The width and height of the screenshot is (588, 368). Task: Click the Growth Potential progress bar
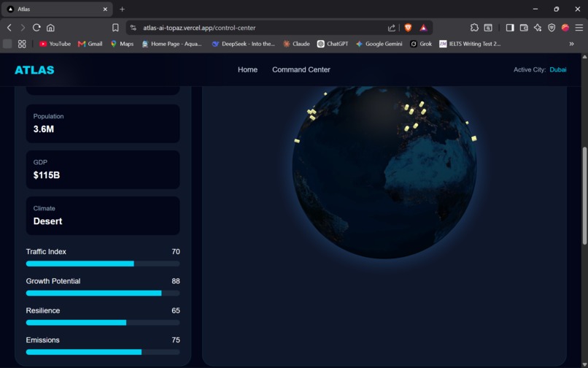point(103,293)
